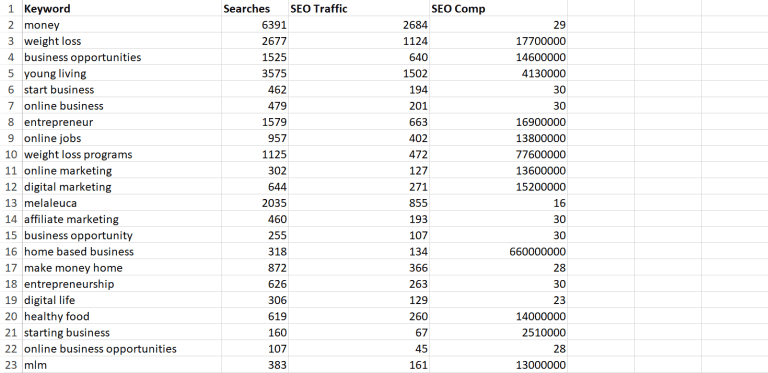Select the SEO Traffic value 1502
Image resolution: width=768 pixels, height=373 pixels.
[359, 73]
